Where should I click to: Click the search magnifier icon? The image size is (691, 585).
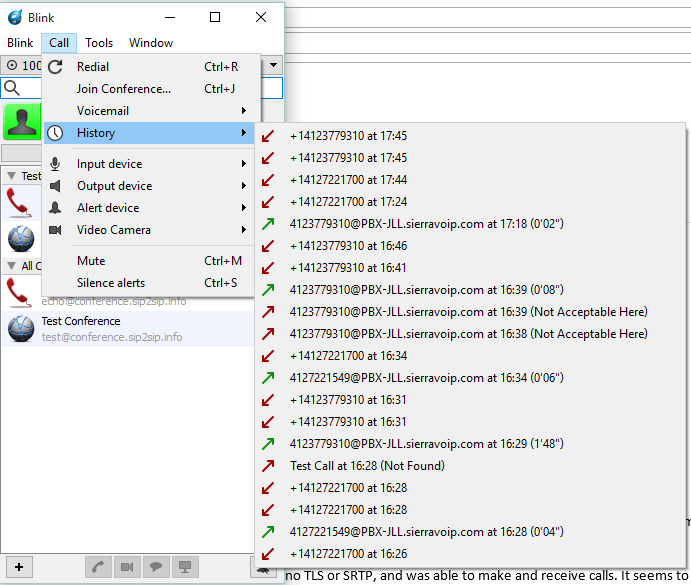[12, 88]
